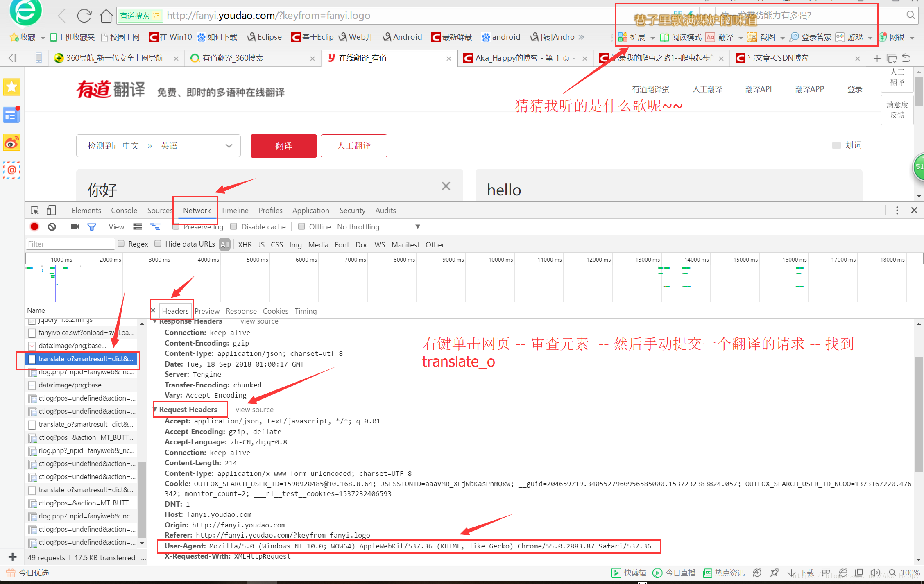Open the Preview tab

pyautogui.click(x=207, y=311)
